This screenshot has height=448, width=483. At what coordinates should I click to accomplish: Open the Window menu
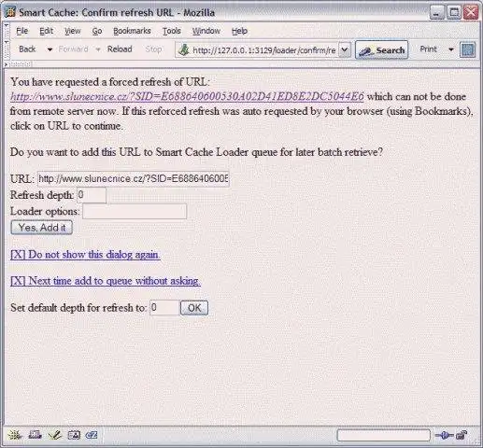pyautogui.click(x=206, y=31)
